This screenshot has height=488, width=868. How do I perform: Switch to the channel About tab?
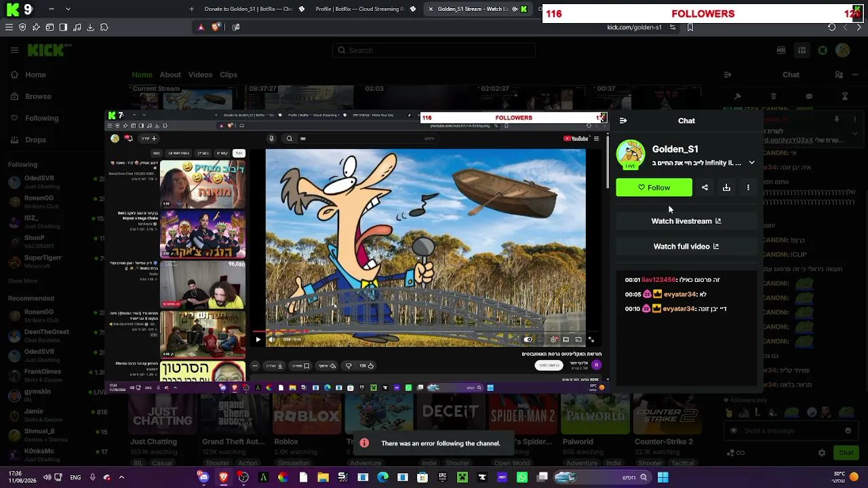pos(170,75)
